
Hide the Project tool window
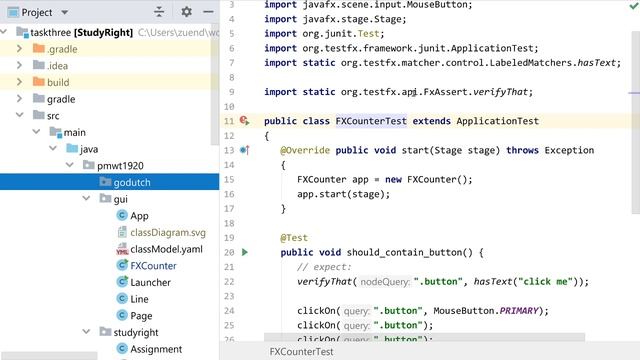tap(208, 12)
